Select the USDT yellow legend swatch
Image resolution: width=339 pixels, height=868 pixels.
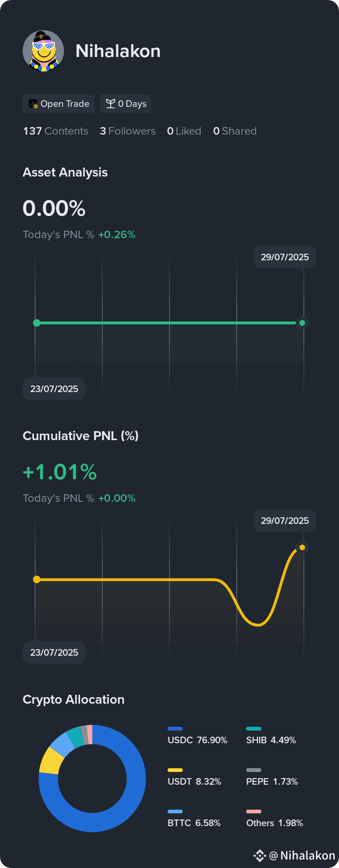(175, 770)
